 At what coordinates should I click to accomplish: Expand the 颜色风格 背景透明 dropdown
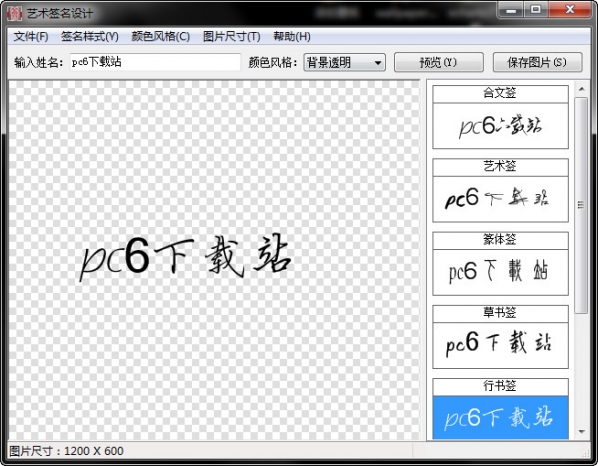tap(344, 63)
